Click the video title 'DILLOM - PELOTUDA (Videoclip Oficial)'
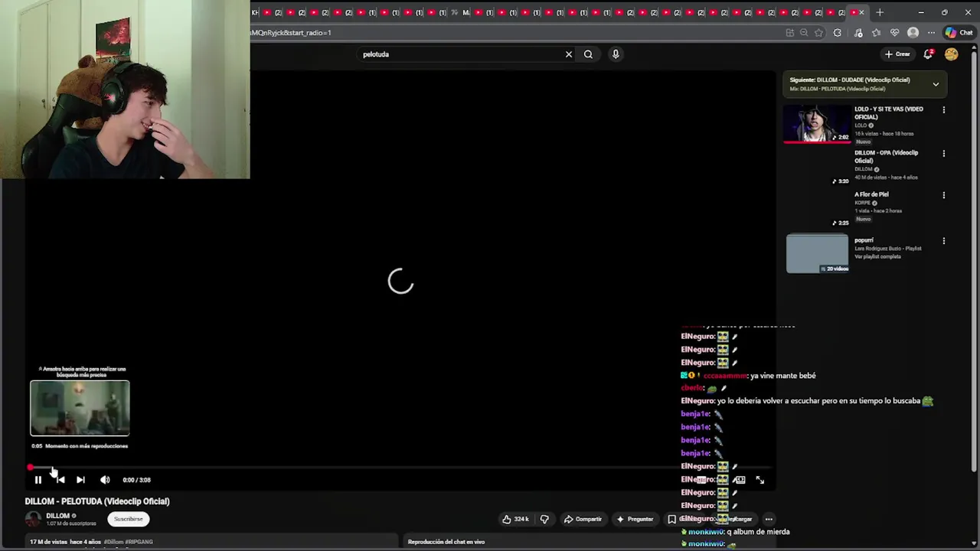 (97, 501)
